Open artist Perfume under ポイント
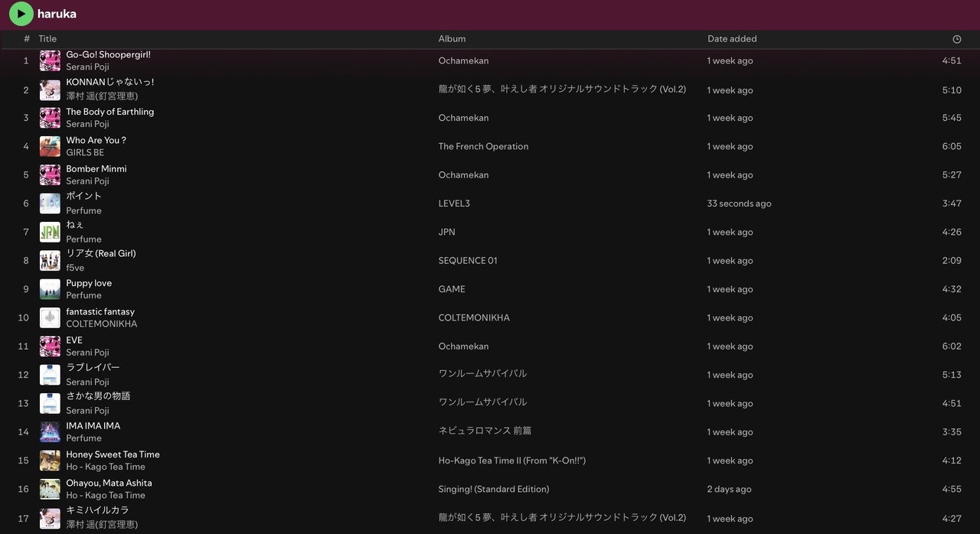This screenshot has height=534, width=980. [x=83, y=210]
